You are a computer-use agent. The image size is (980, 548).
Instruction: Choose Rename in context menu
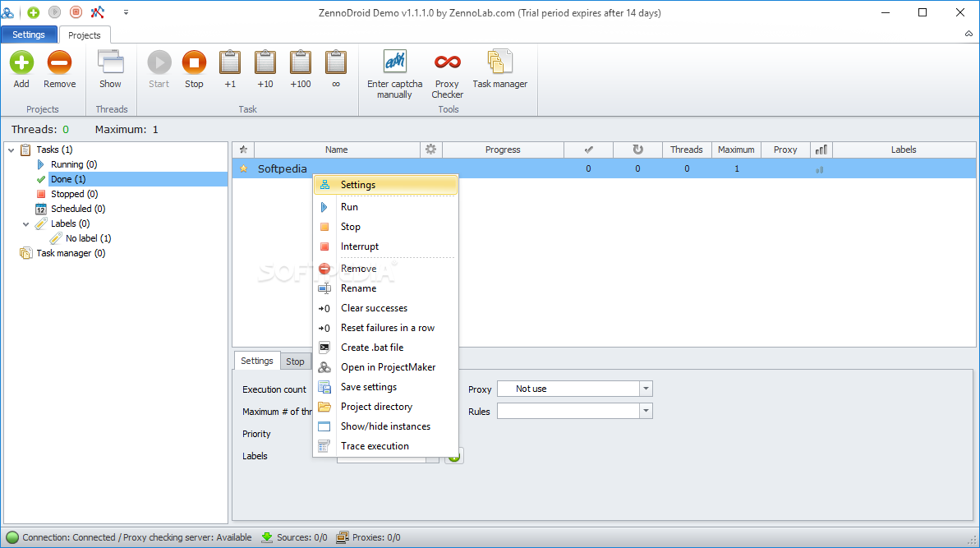coord(385,288)
